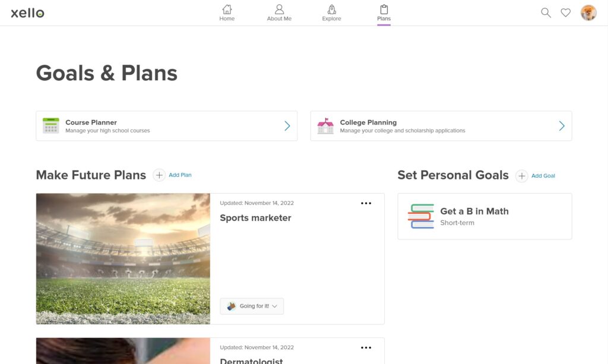Viewport: 608px width, 364px height.
Task: Open the options menu on Dermatologist card
Action: point(366,347)
